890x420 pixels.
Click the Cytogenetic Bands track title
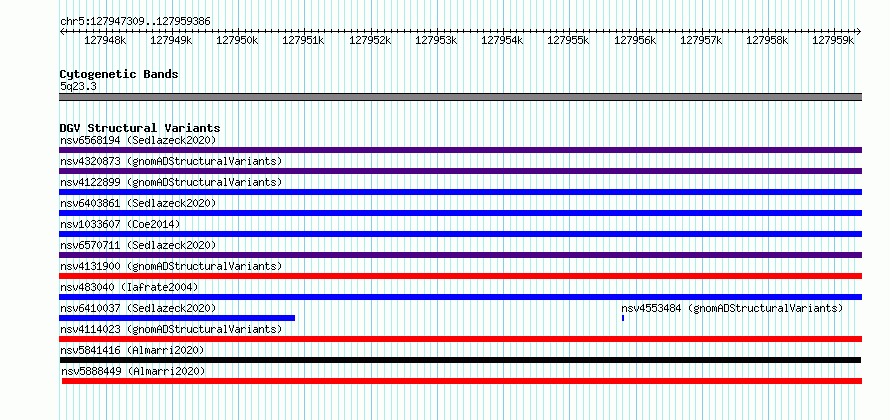tap(119, 74)
